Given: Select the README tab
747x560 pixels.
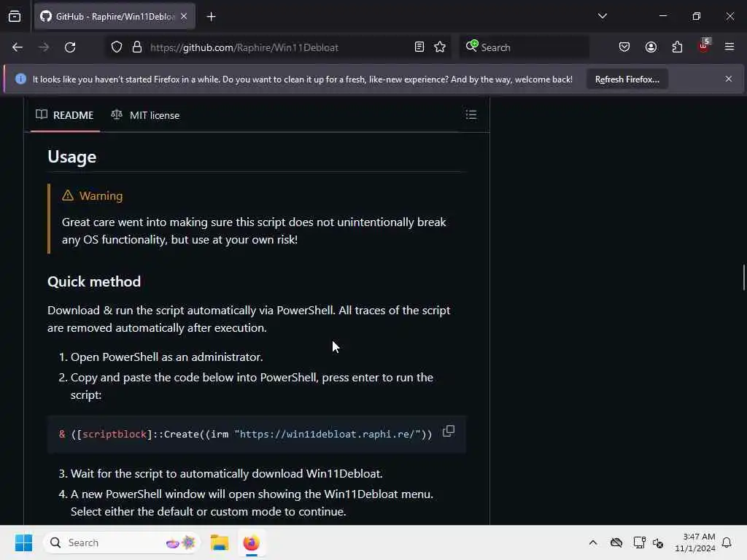Looking at the screenshot, I should [x=65, y=115].
